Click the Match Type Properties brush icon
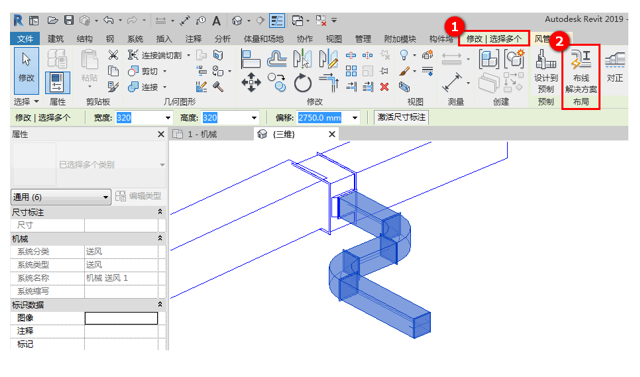Viewport: 640px width, 377px height. point(113,86)
